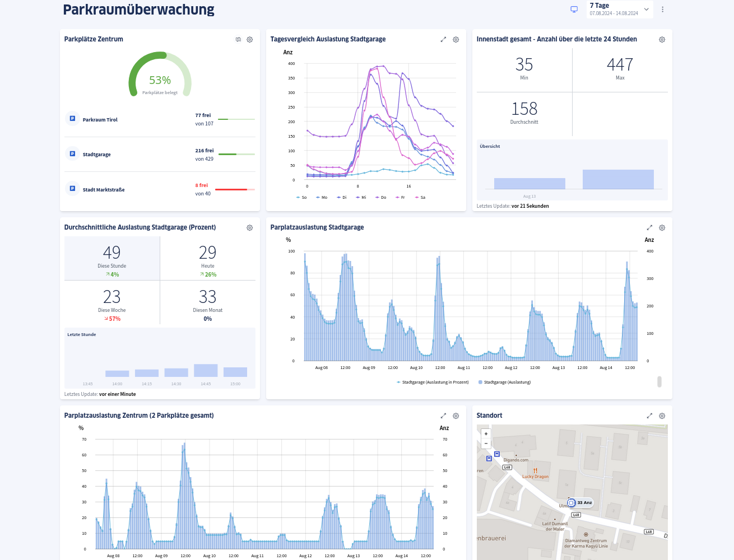Open settings gear of Durchschnittliche Auslastung Stadtgarage
This screenshot has height=560, width=734.
pos(249,227)
